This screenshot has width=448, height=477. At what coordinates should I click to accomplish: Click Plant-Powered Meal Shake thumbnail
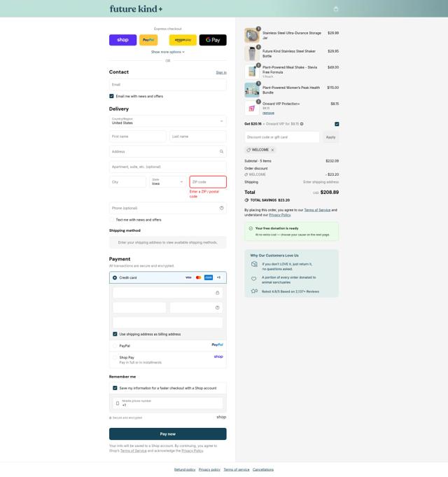[x=252, y=71]
